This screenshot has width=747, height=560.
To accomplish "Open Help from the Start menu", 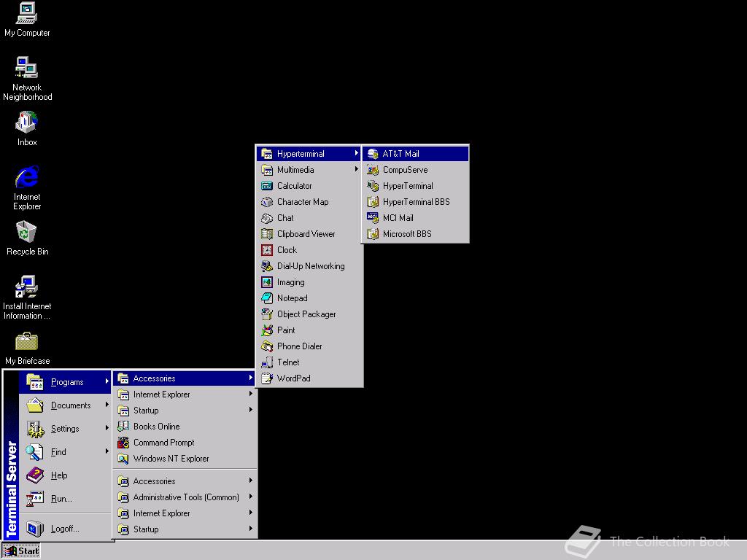I will [x=65, y=475].
